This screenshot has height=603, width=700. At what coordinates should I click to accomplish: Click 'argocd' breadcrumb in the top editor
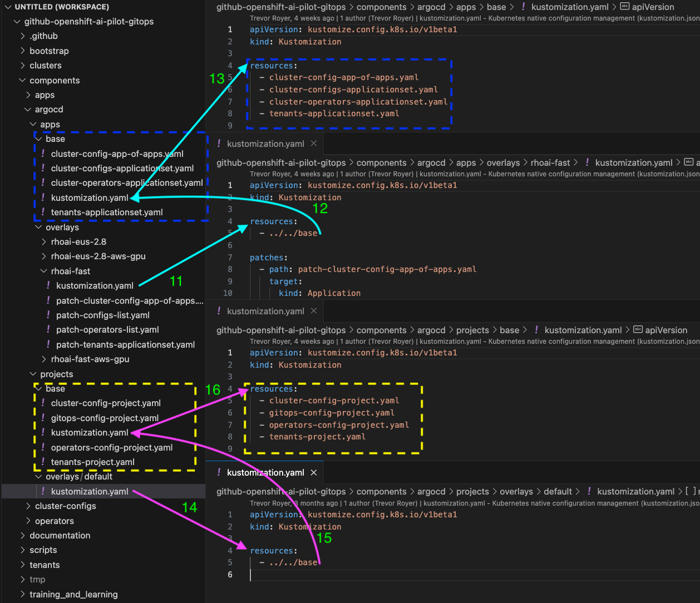pos(431,7)
